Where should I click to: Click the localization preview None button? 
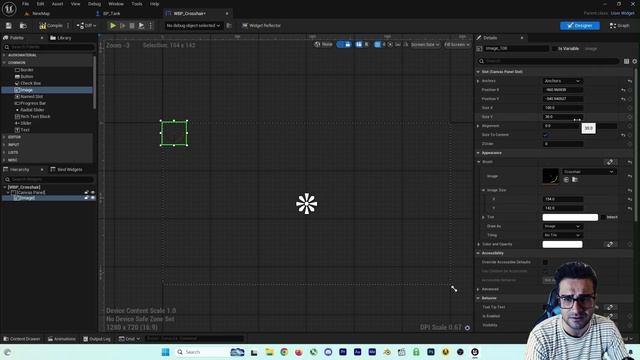(323, 44)
